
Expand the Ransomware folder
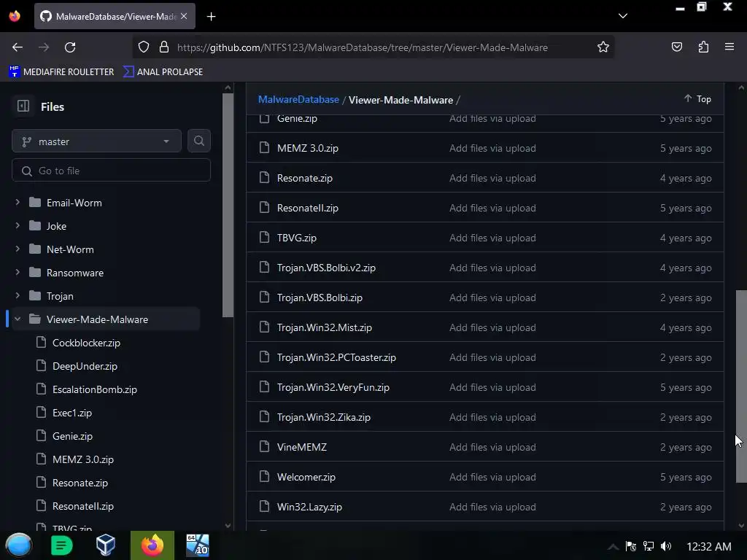[x=18, y=273]
